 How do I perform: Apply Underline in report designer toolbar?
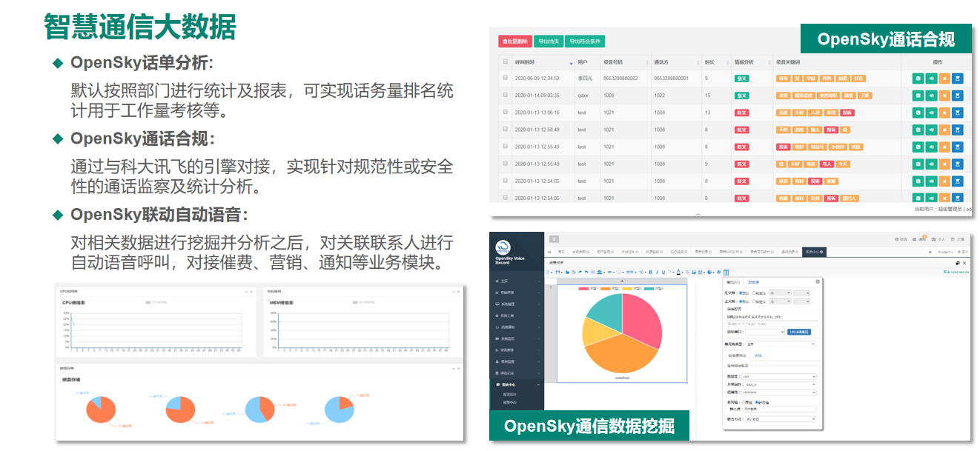click(663, 272)
